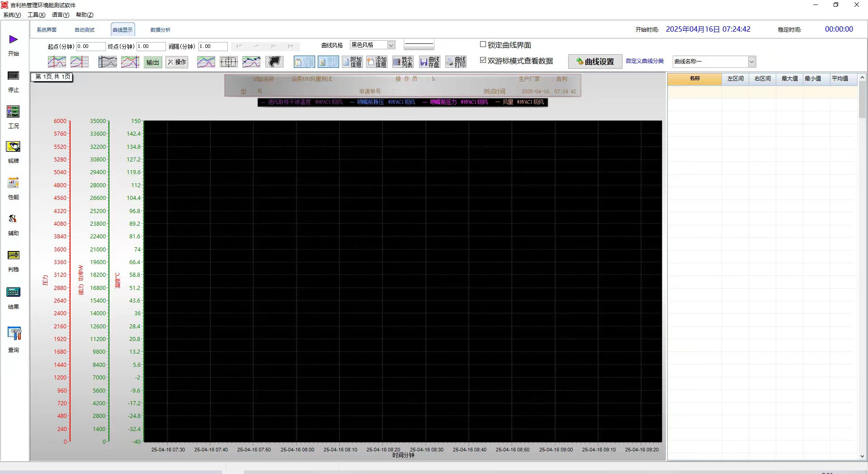Click the jump-to-first navigation arrow
The width and height of the screenshot is (868, 474).
240,46
